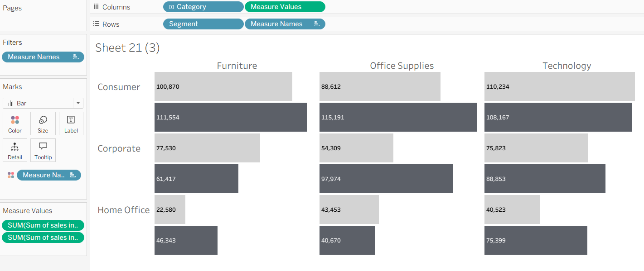Open the Detail marks card

[x=15, y=150]
